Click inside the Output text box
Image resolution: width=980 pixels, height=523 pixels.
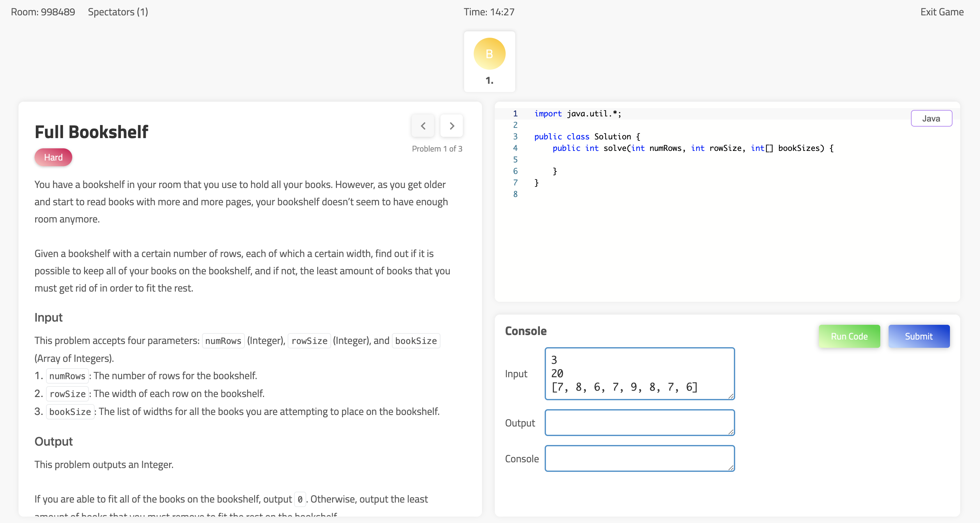639,423
